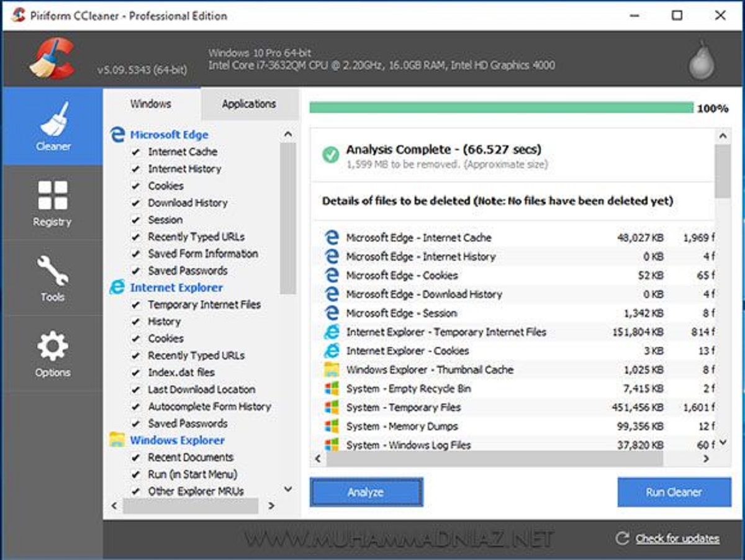The image size is (745, 560).
Task: Click the Internet Explorer icon beside Temporary Internet Files
Action: [333, 332]
